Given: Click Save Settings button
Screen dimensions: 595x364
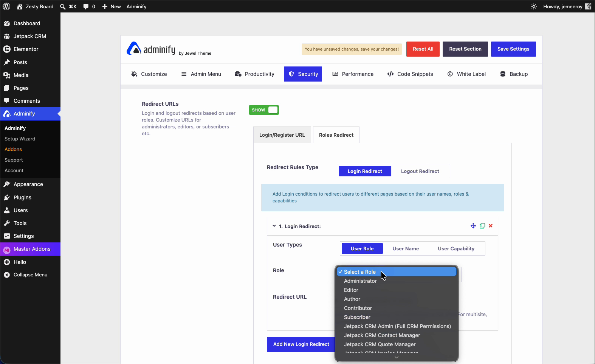Looking at the screenshot, I should click(513, 49).
